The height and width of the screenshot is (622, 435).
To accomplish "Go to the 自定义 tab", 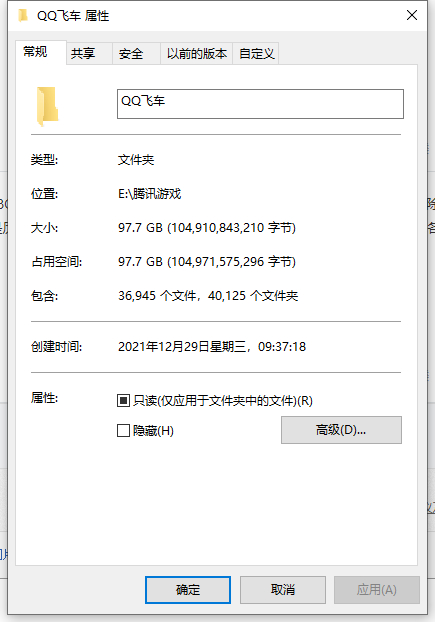I will tap(256, 53).
